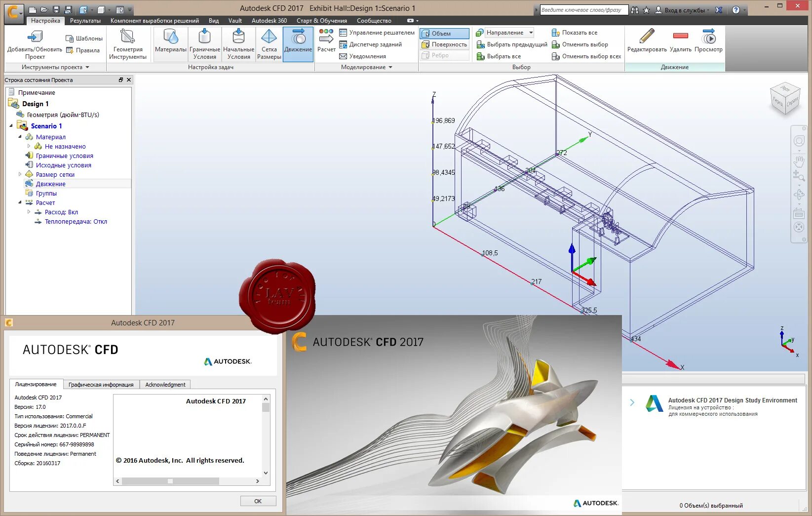Click the Редактировать pencil tool
The image size is (812, 516).
click(647, 40)
